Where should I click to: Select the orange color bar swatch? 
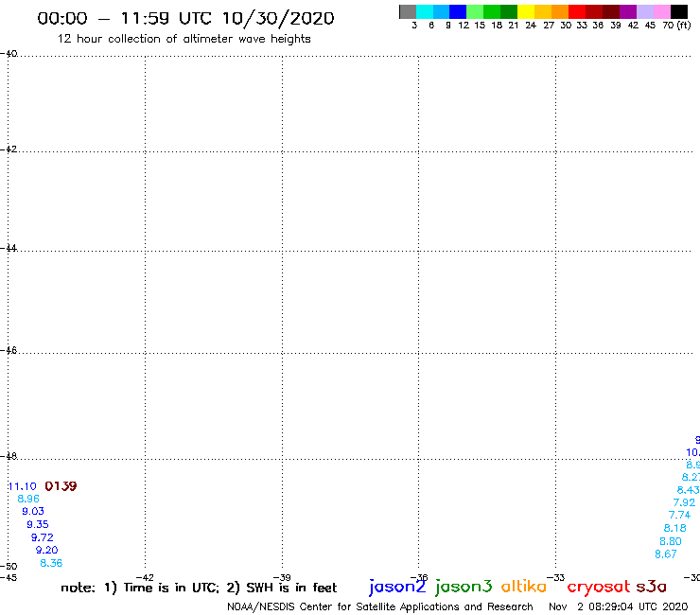pos(560,11)
